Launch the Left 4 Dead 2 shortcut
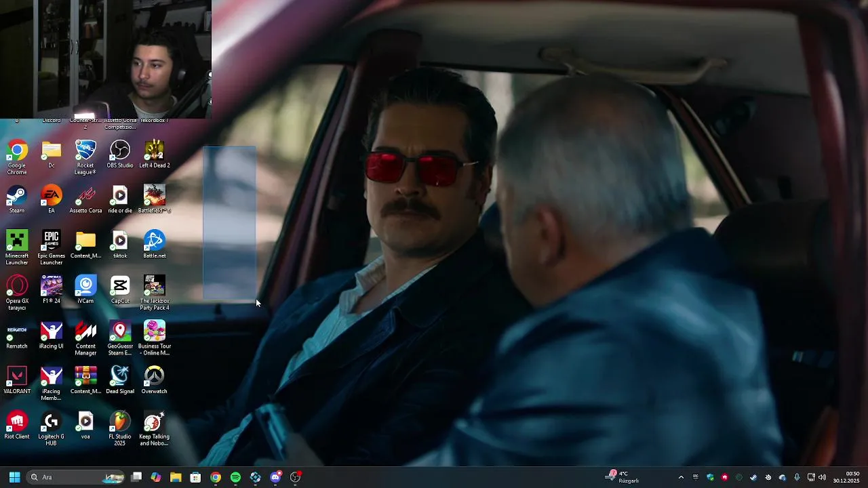The image size is (868, 488). (154, 155)
